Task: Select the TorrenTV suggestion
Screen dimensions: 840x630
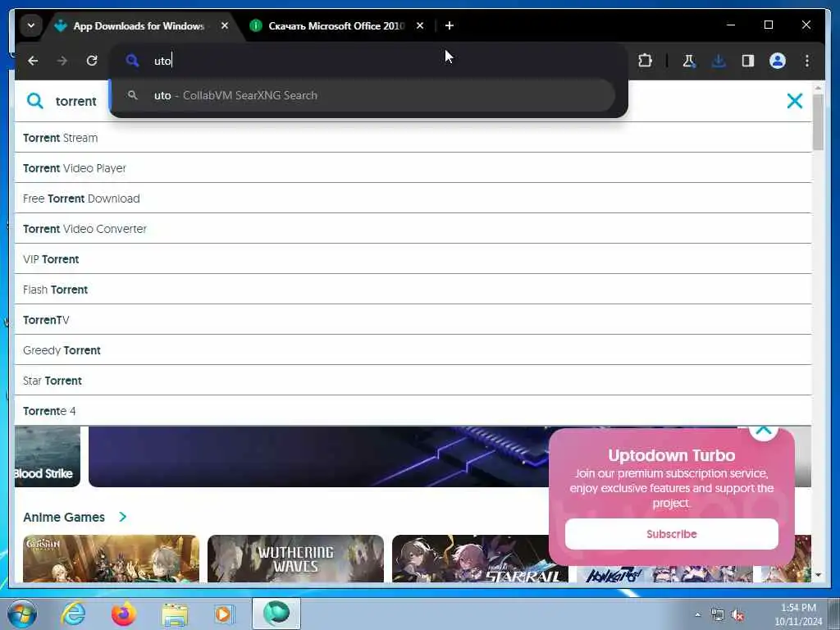Action: tap(413, 320)
